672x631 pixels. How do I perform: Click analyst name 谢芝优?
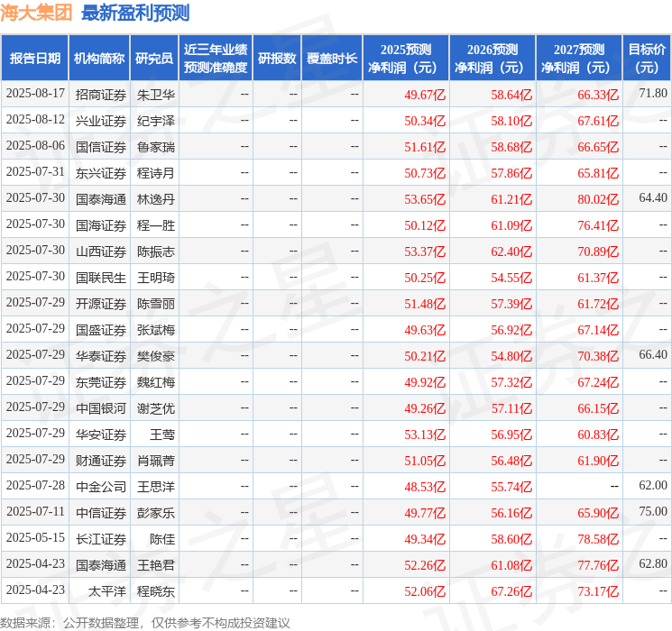tap(155, 408)
